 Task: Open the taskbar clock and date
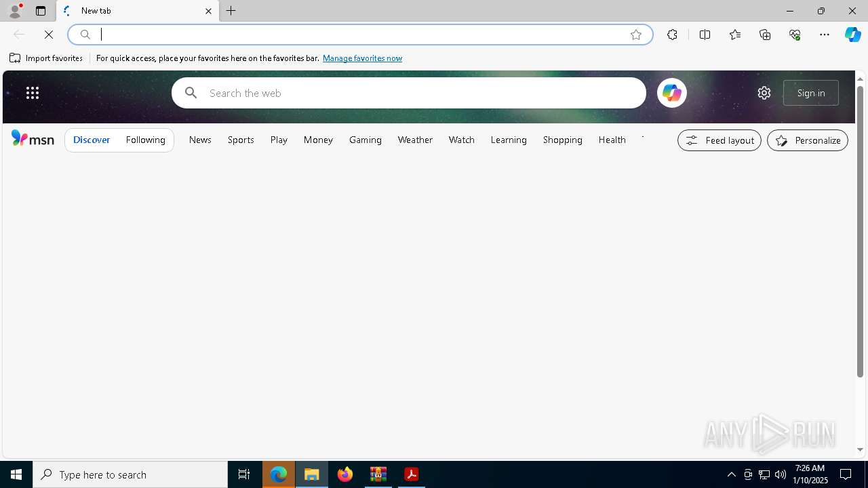pos(810,474)
